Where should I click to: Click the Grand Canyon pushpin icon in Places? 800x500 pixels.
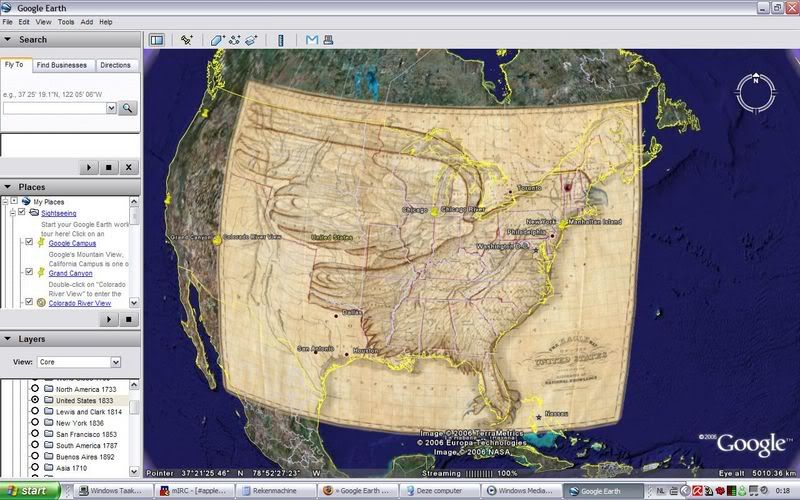coord(41,273)
